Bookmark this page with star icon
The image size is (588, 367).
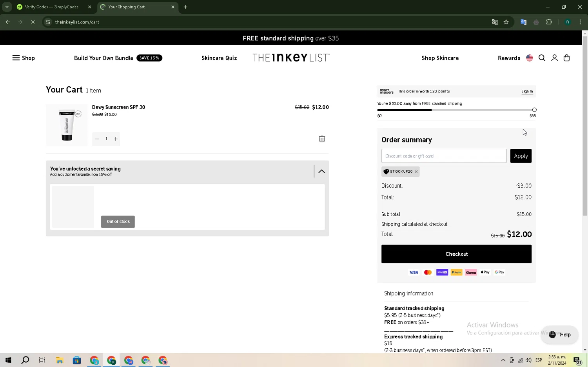(x=506, y=22)
